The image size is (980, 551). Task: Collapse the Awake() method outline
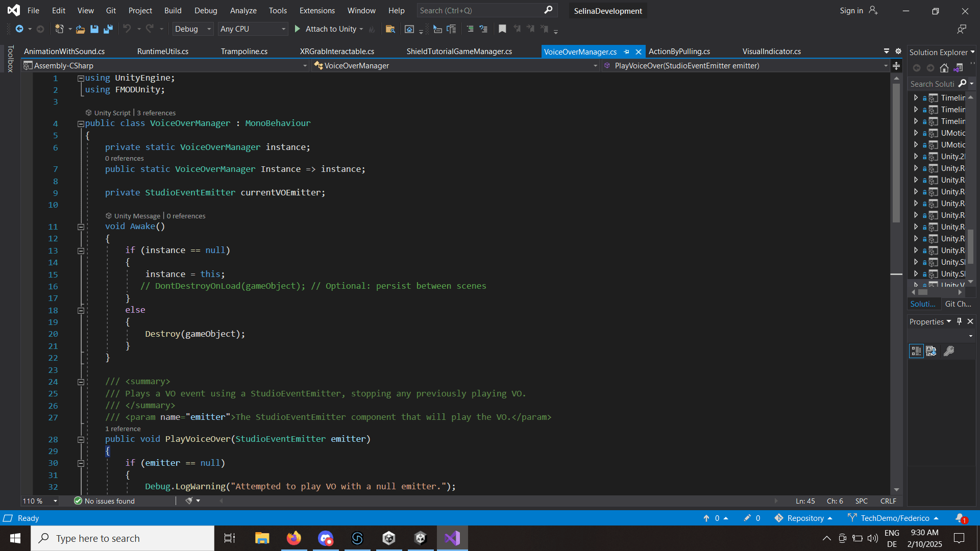pos(81,227)
